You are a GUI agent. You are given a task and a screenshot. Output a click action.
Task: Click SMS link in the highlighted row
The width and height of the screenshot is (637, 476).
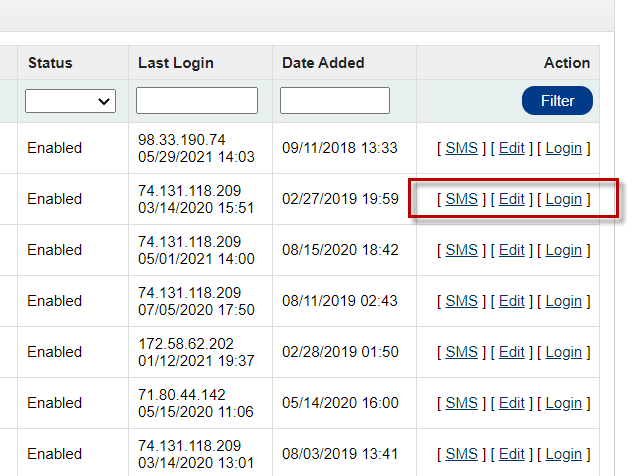click(x=461, y=199)
